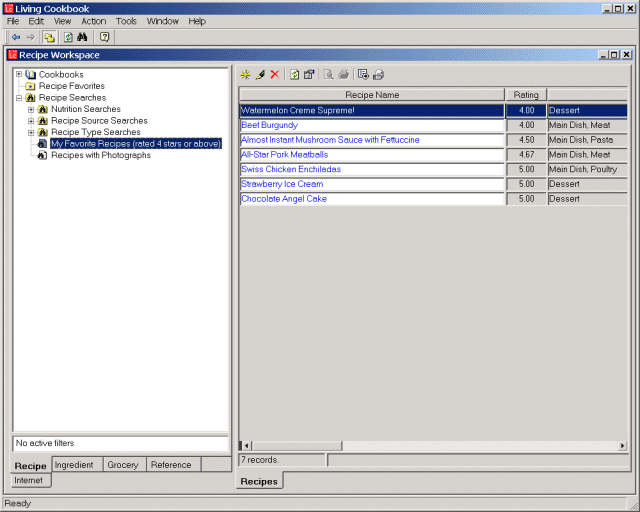Viewport: 640px width, 512px height.
Task: Click the last printer icon in recipe toolbar
Action: click(x=378, y=75)
